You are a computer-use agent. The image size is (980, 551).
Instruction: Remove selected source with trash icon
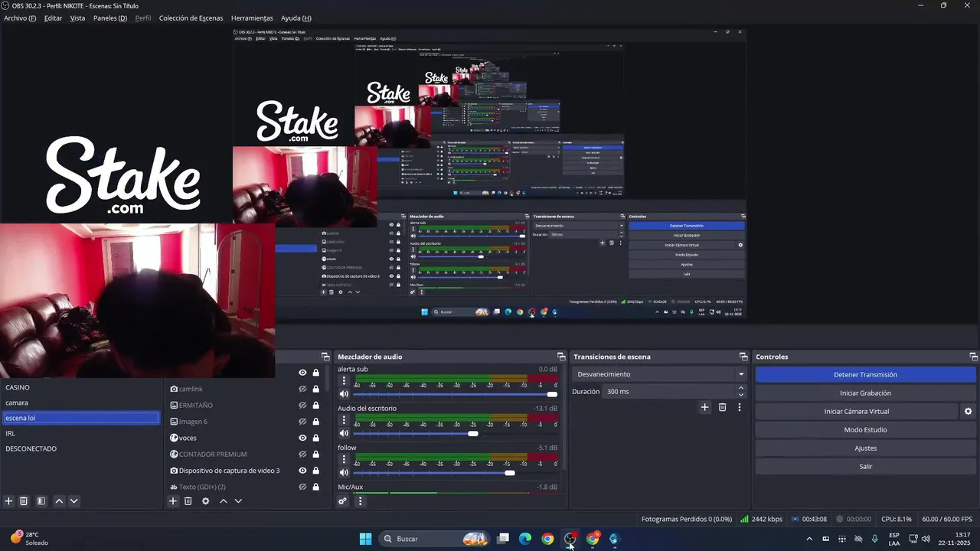188,501
